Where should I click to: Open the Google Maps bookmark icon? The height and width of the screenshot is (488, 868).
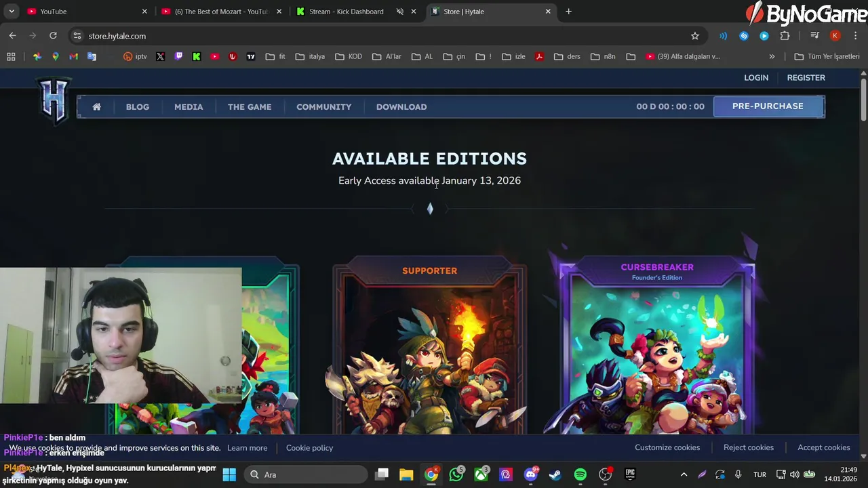point(56,56)
